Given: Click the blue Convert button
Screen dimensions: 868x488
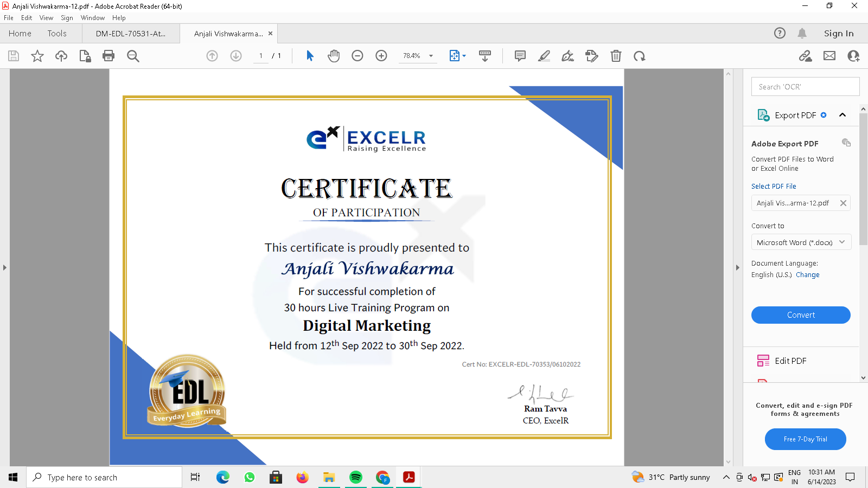Looking at the screenshot, I should pyautogui.click(x=801, y=315).
